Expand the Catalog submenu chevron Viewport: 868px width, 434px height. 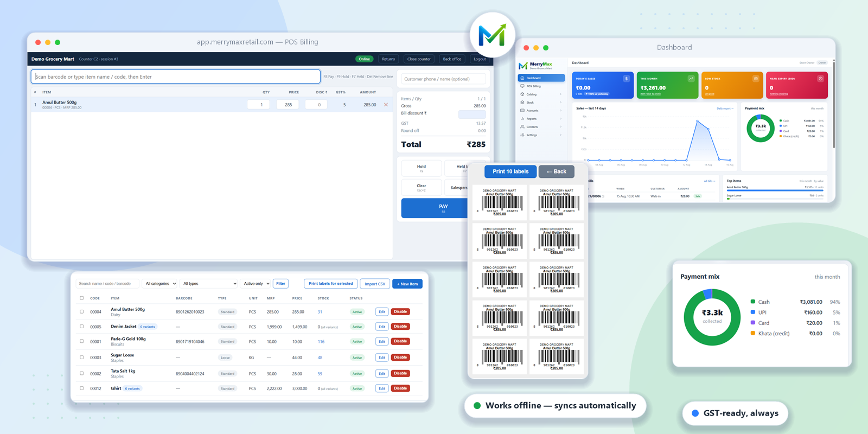coord(561,94)
